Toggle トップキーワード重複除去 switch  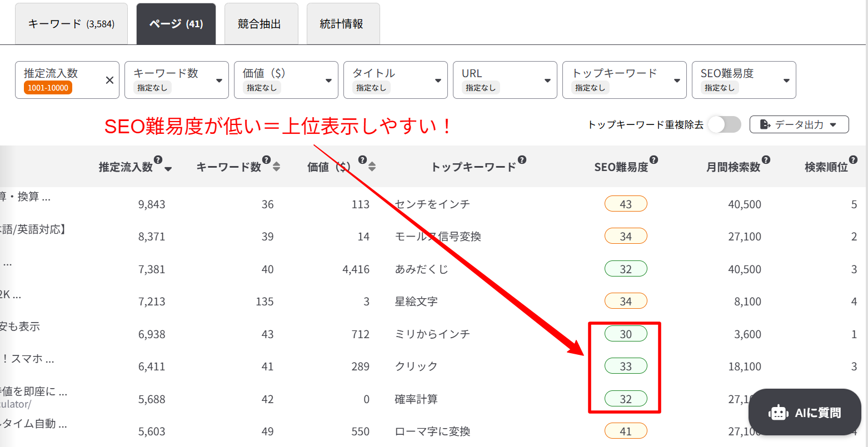tap(724, 124)
